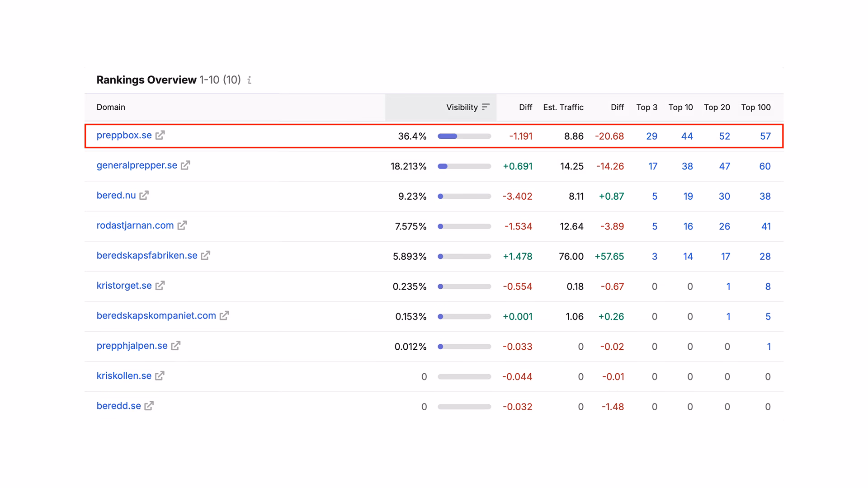Open the generalprepper.se domain link
This screenshot has height=488, width=868.
tap(137, 165)
